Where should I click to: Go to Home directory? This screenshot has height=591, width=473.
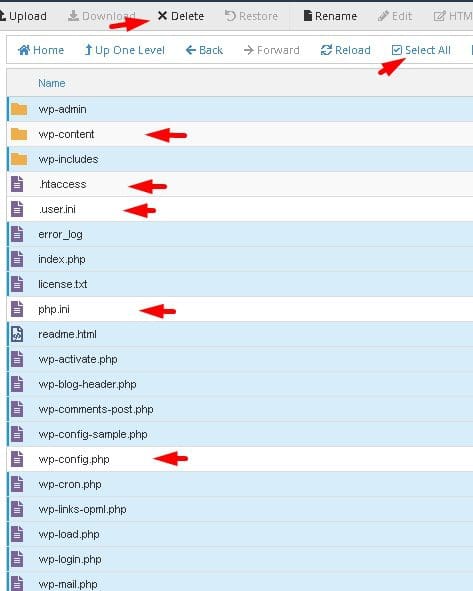(41, 50)
